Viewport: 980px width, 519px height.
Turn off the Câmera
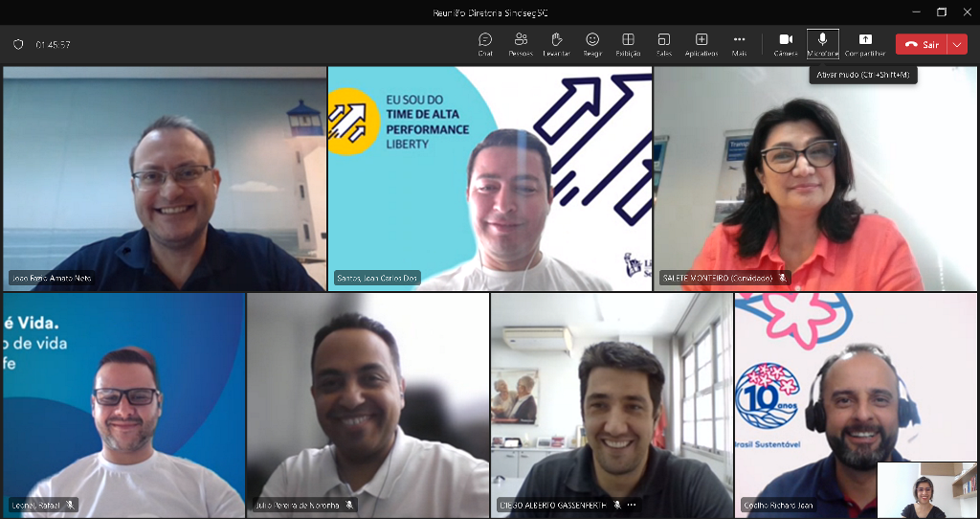(x=786, y=43)
